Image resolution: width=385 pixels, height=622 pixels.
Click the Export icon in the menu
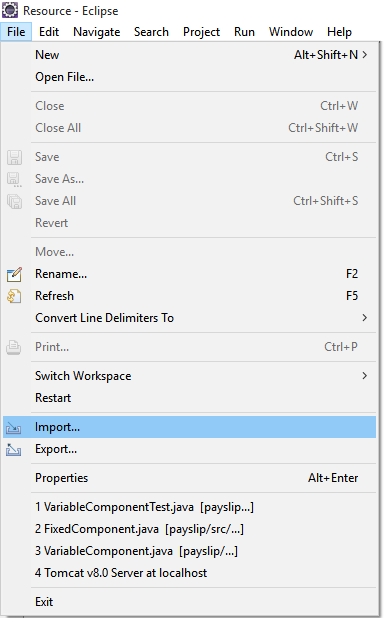point(13,450)
